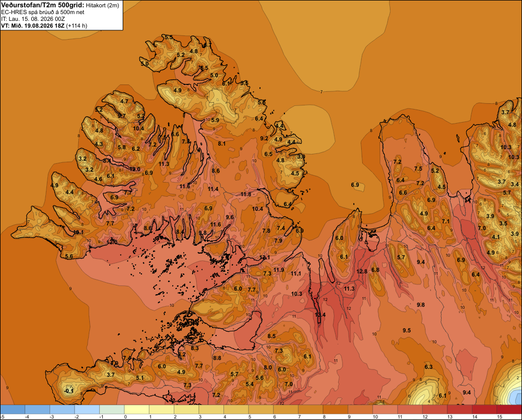Click the temperature value '11.1'
The image size is (522, 420).
[x=296, y=273]
